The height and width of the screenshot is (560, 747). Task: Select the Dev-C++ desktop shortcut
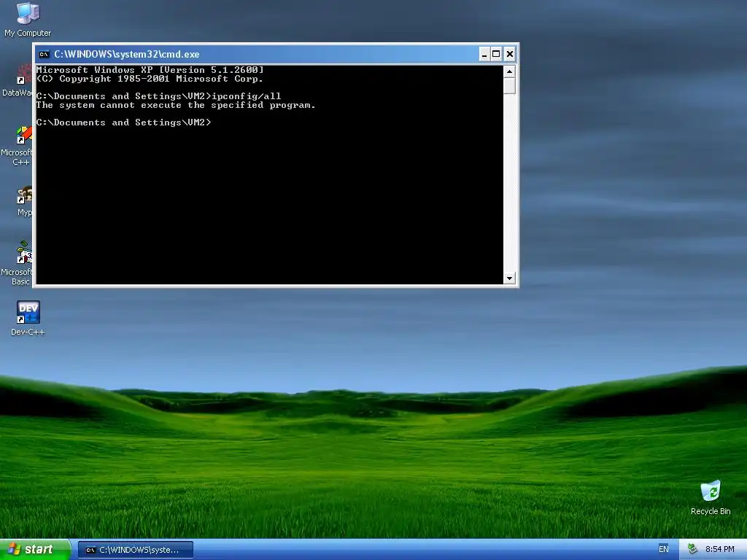[x=28, y=318]
